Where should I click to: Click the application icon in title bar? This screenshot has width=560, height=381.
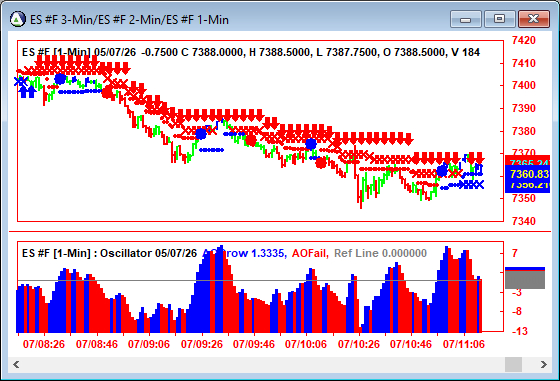[x=18, y=19]
